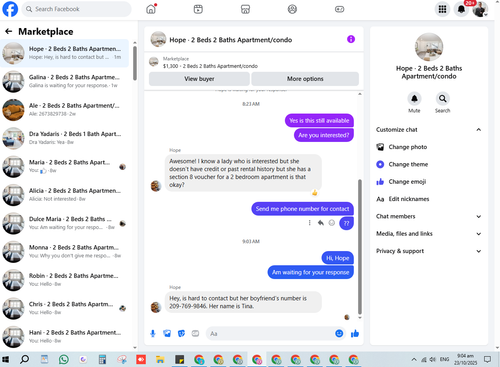Open WhatsApp from the taskbar
The width and height of the screenshot is (500, 367).
(x=64, y=359)
